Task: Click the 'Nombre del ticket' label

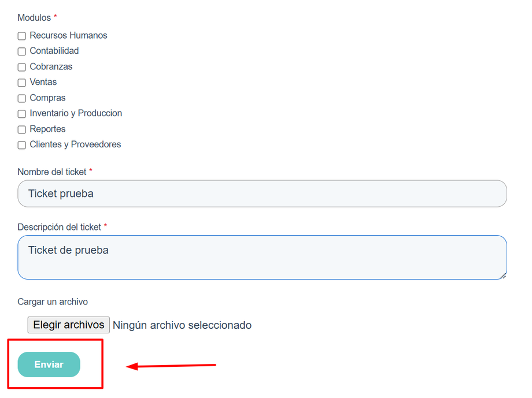Action: [52, 172]
